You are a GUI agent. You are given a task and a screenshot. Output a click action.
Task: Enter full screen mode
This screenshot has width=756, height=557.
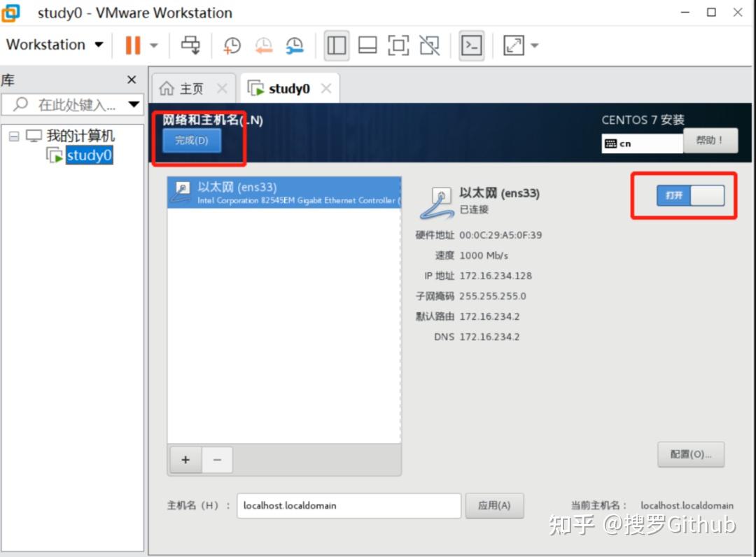398,45
